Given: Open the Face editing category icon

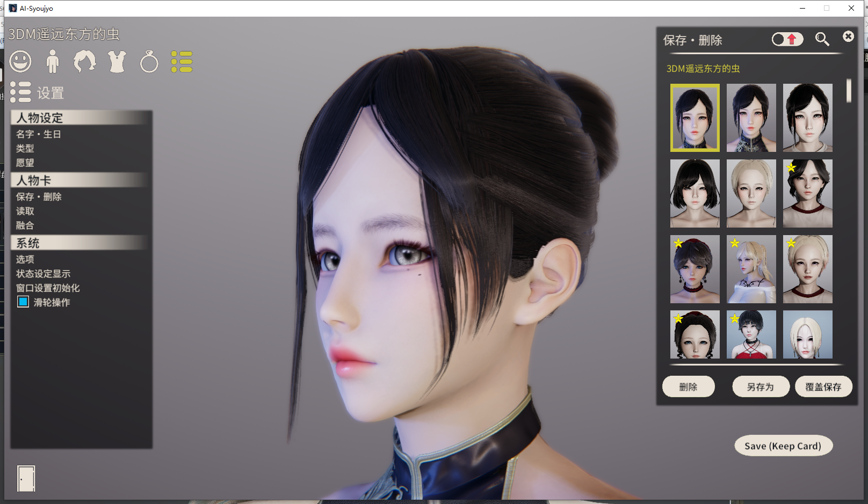Looking at the screenshot, I should [20, 62].
